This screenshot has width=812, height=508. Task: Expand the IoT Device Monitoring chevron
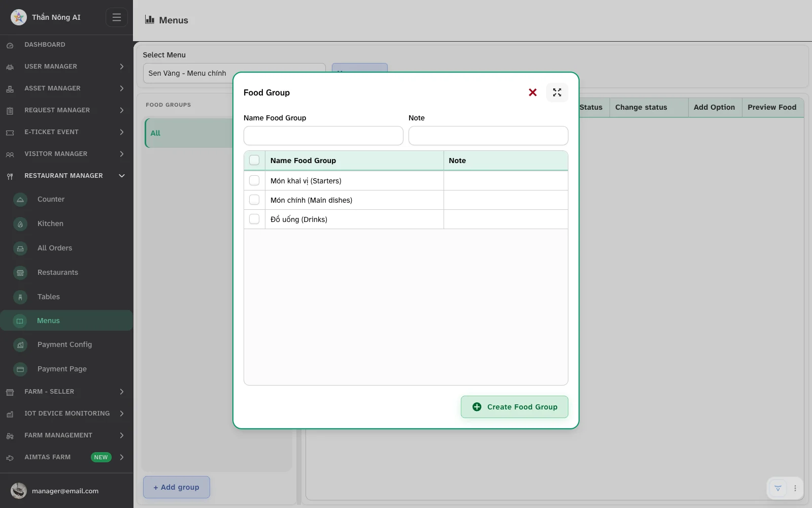click(x=122, y=414)
